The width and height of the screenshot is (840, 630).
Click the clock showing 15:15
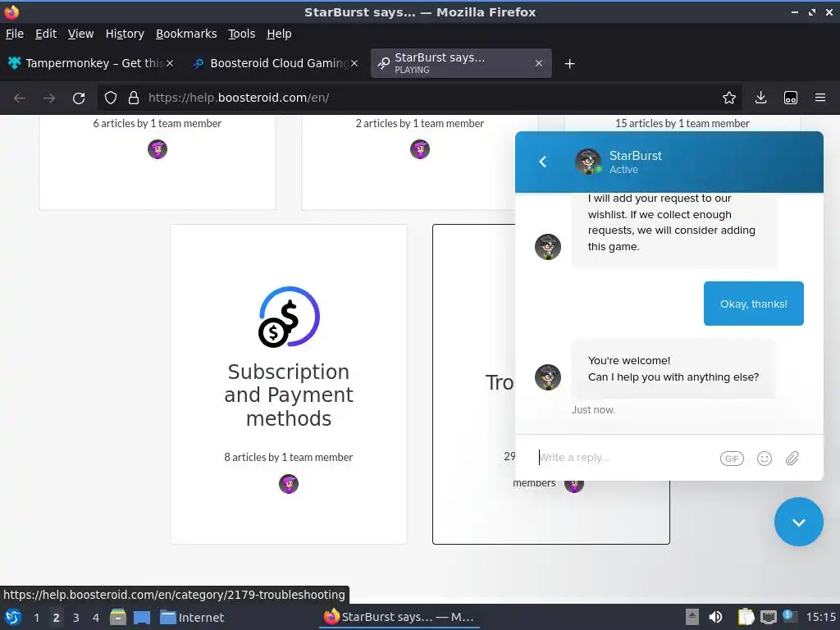(820, 617)
